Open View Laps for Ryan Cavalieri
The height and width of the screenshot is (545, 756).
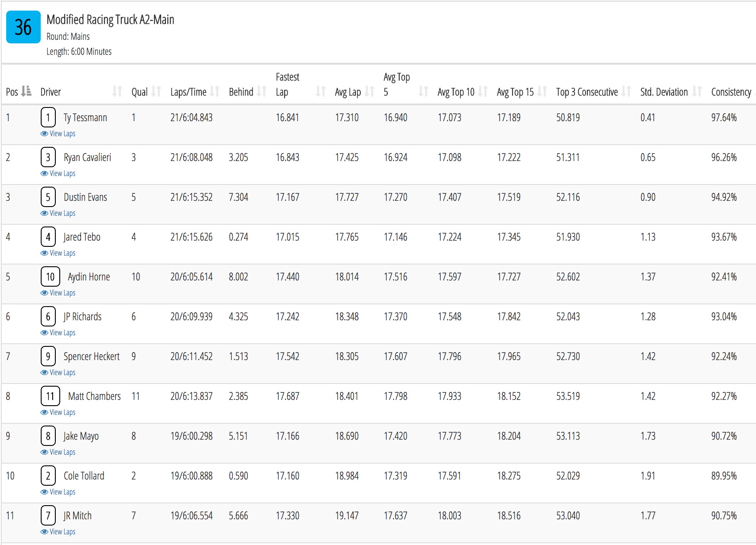tap(58, 173)
